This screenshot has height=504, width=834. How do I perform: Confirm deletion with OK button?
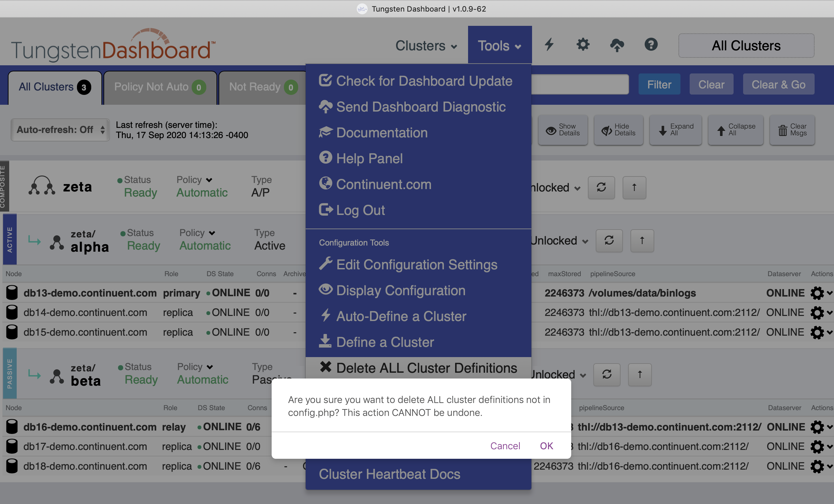click(546, 446)
